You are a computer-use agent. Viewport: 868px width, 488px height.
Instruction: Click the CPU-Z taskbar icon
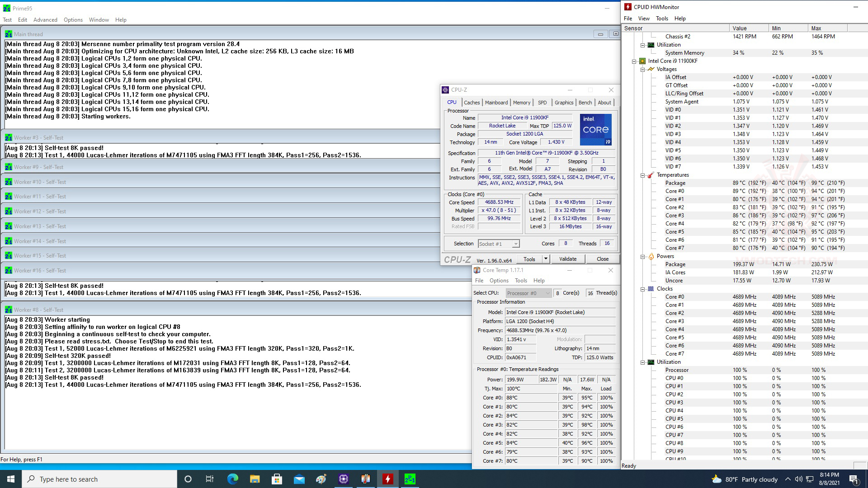tap(343, 479)
